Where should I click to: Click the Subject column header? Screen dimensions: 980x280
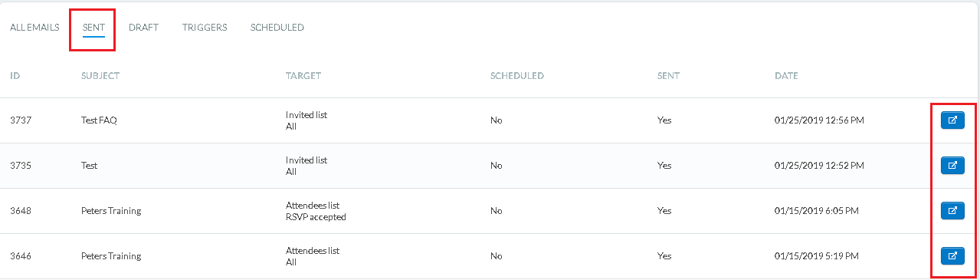point(100,76)
